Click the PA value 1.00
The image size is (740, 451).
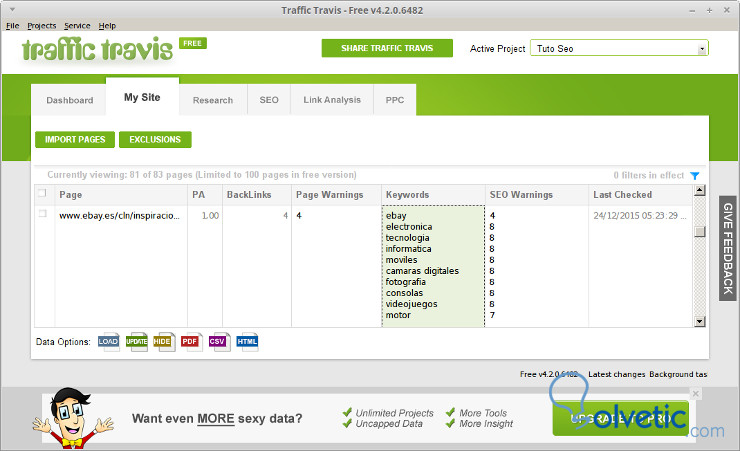tap(210, 216)
